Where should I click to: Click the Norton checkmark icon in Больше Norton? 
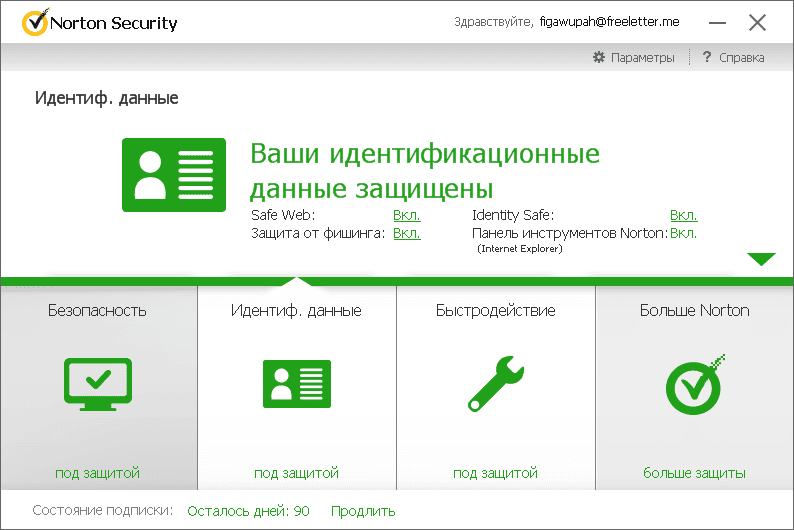point(695,385)
